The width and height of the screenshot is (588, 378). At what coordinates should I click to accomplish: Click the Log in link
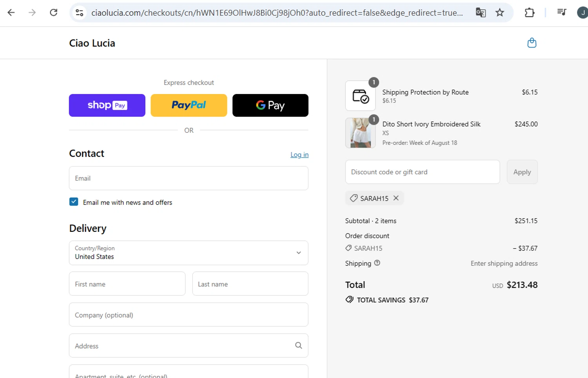299,155
